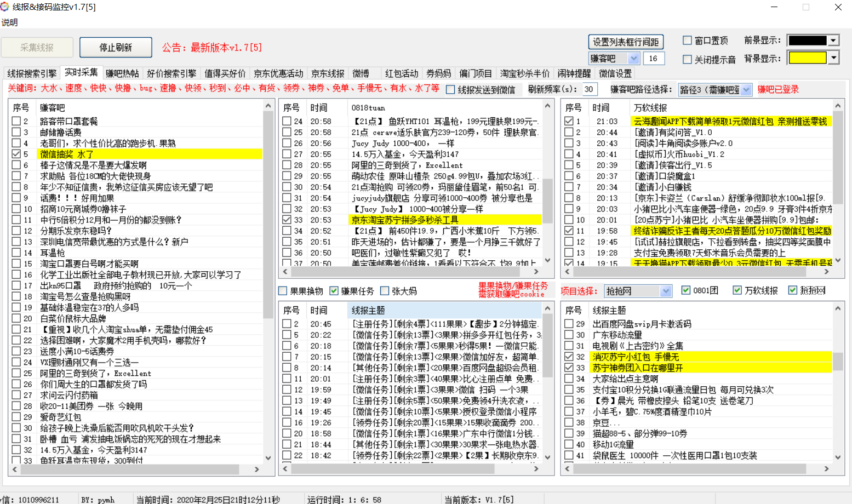Click 赚客吧 list scroll-down arrow
Screen dimensions: 852x504
[268, 458]
